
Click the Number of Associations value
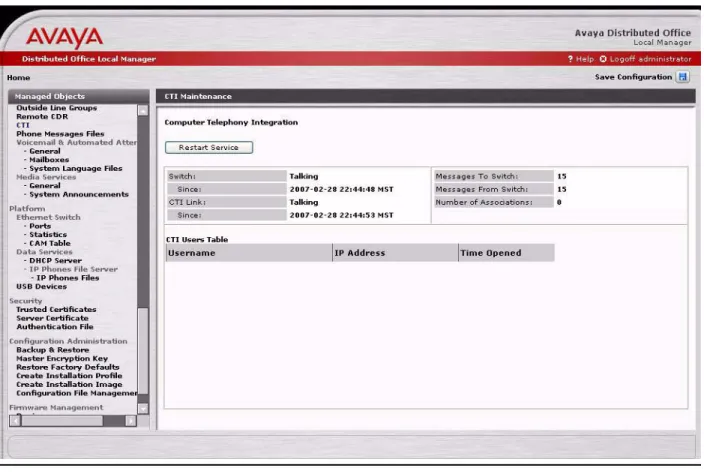(559, 202)
